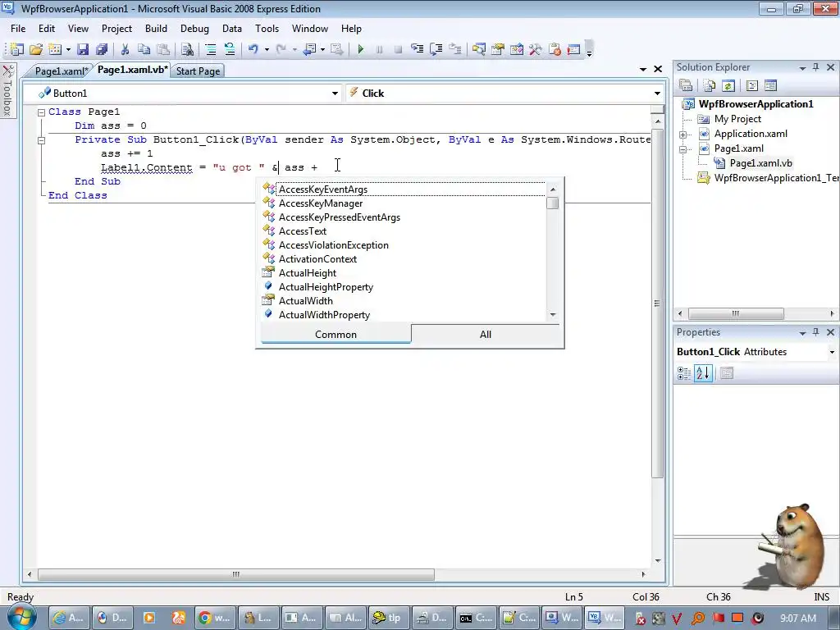Select Categorized view in Properties panel

[684, 373]
